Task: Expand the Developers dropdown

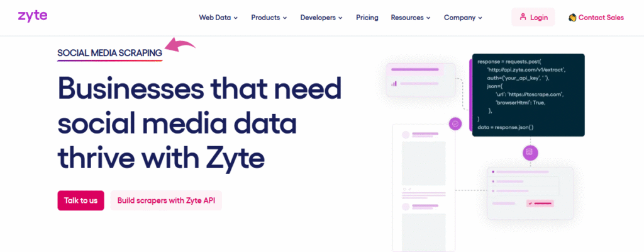Action: [x=321, y=18]
